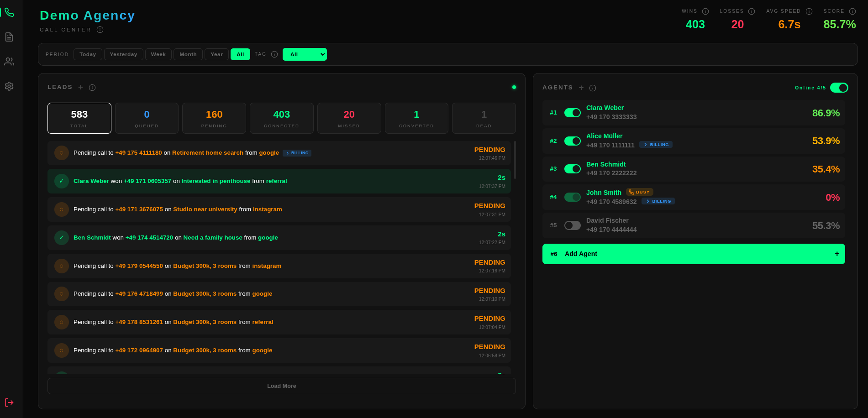
Task: Toggle Ben Schmidt's availability switch
Action: 572,169
